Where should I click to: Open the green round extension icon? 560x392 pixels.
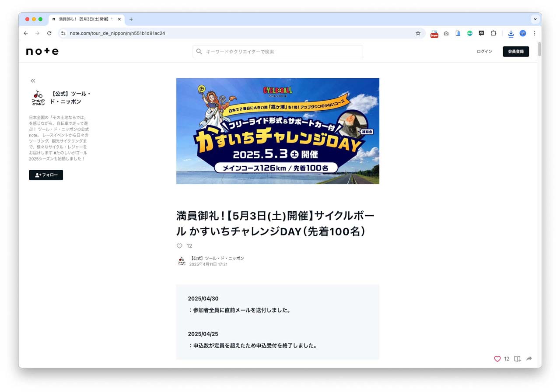point(469,33)
